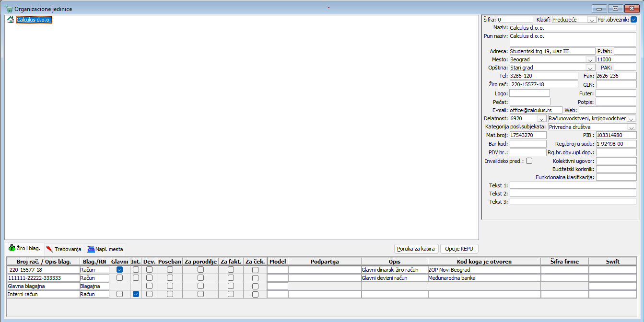Click the Poruka za kasira button
Screen dimensions: 644x322
coord(416,249)
